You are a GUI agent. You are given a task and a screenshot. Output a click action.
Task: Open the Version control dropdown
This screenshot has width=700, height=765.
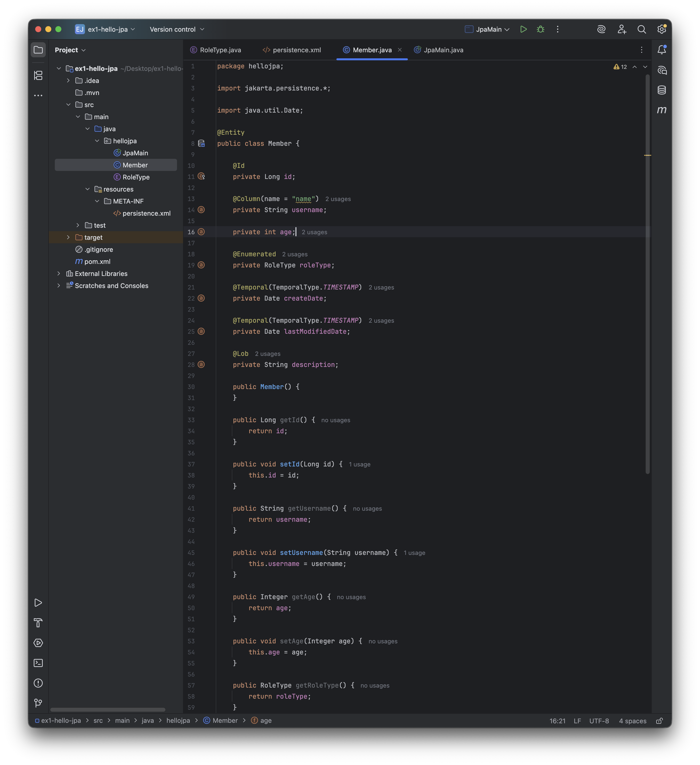[177, 29]
